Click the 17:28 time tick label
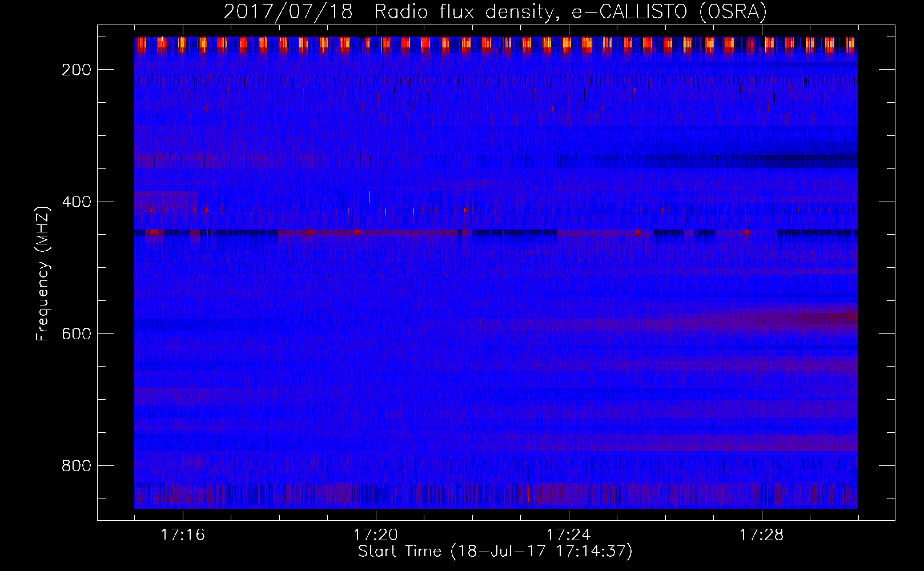 762,535
